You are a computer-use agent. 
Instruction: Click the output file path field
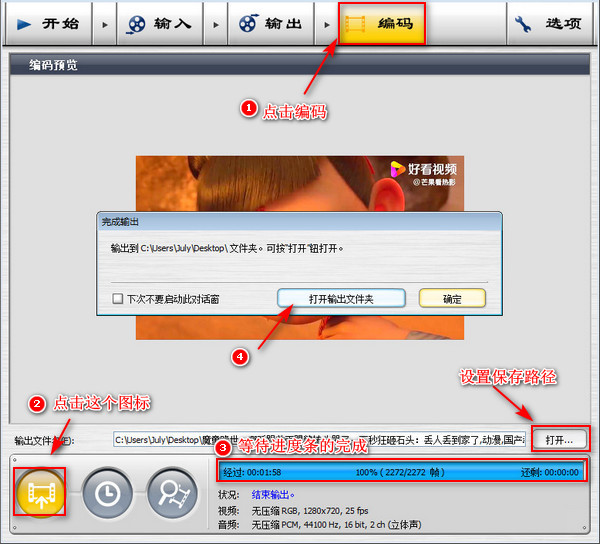(x=320, y=440)
